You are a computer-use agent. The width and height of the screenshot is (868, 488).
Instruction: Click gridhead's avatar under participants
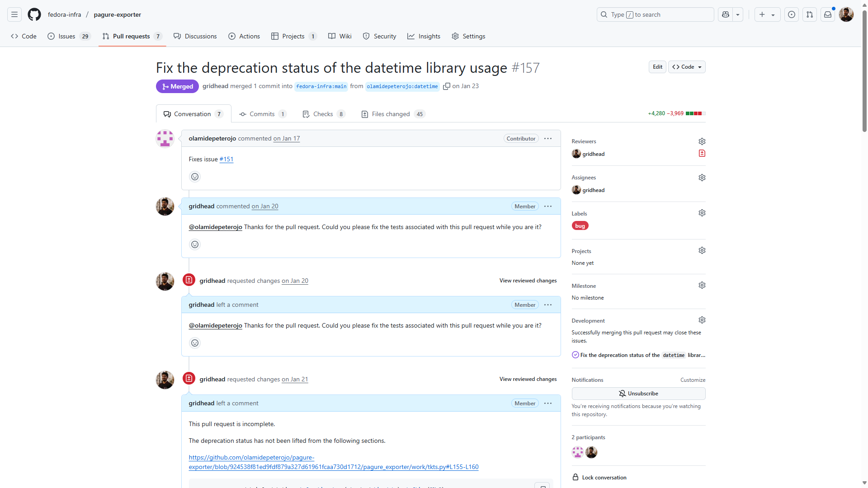pos(591,452)
